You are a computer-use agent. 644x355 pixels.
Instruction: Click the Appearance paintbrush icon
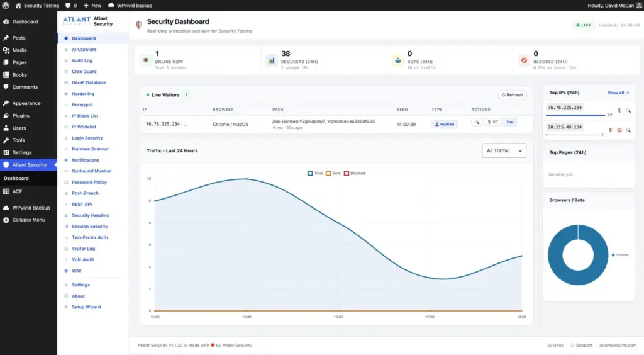tap(6, 103)
